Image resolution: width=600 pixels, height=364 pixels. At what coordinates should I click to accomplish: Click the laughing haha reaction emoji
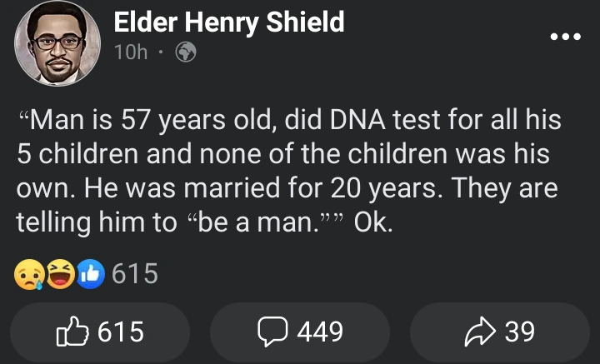pos(58,274)
